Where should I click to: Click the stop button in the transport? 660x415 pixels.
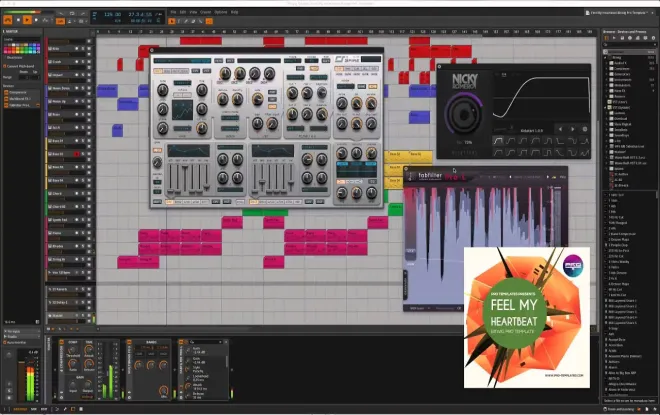point(18,20)
